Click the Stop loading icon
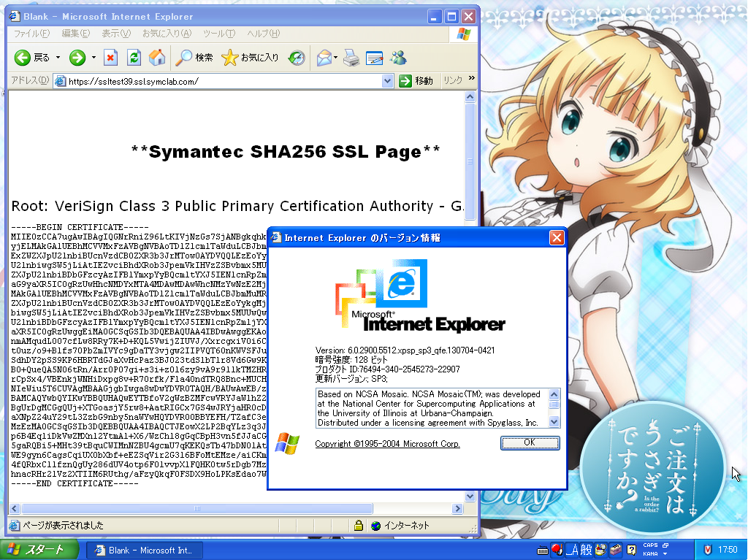The height and width of the screenshot is (560, 748). pyautogui.click(x=111, y=58)
